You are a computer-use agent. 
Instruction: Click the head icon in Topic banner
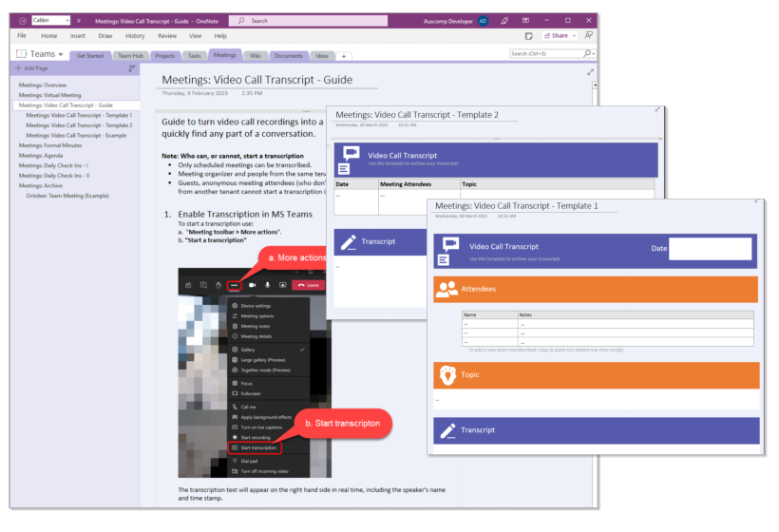447,375
